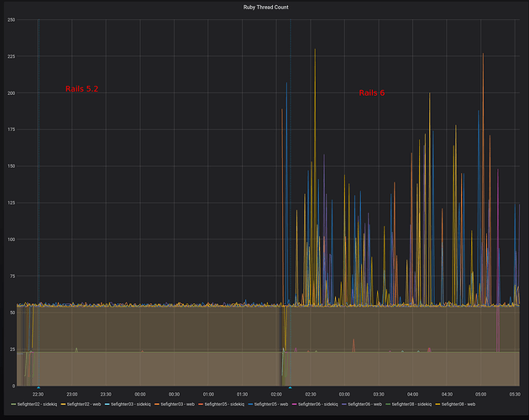
Task: Click the 05:00 time axis label
Action: [x=481, y=394]
